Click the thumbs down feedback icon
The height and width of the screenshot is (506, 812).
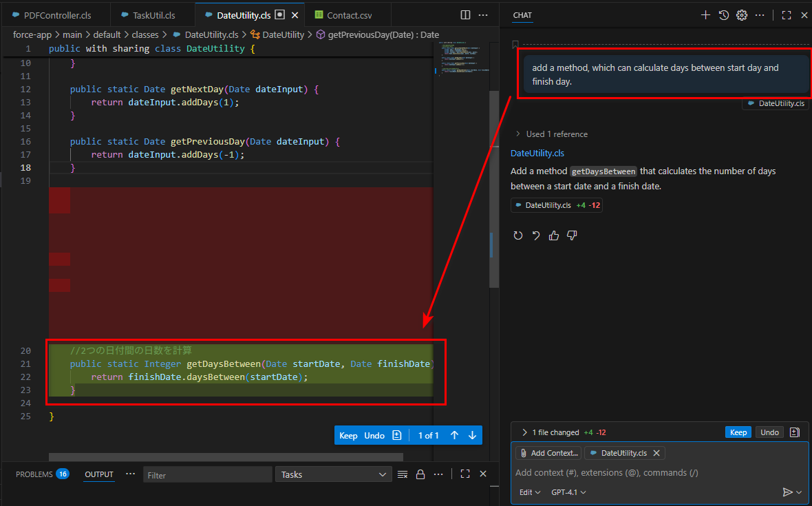[x=571, y=235]
